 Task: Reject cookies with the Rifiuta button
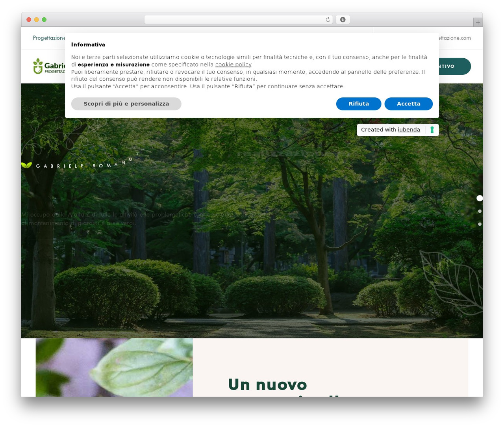coord(359,104)
